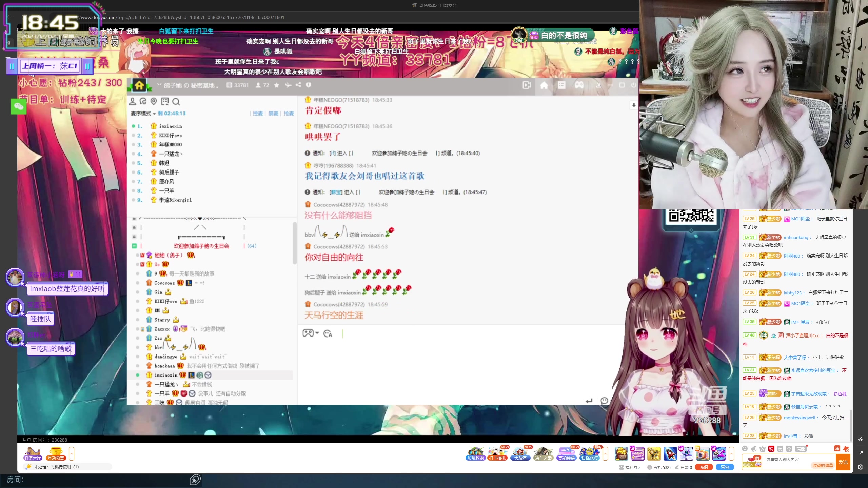Expand the gift list arrow
This screenshot has width=868, height=488.
(731, 453)
